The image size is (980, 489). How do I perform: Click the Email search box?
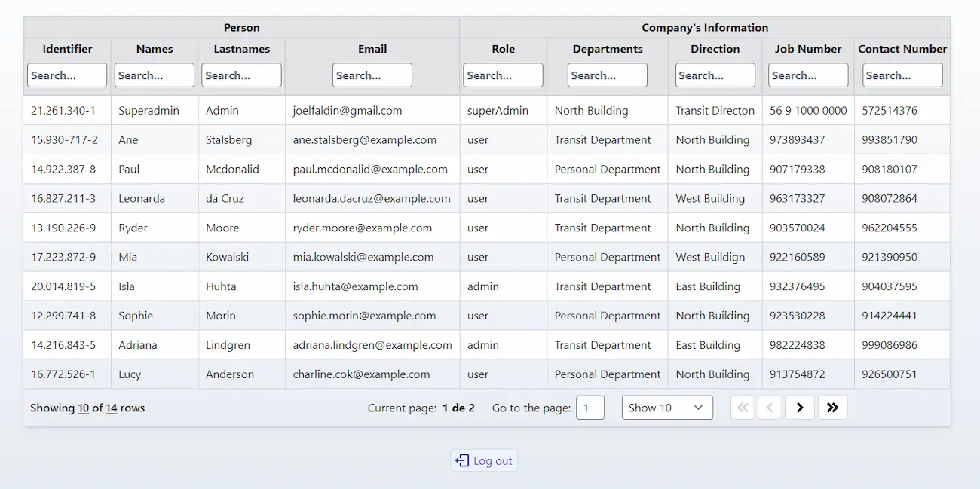[372, 75]
